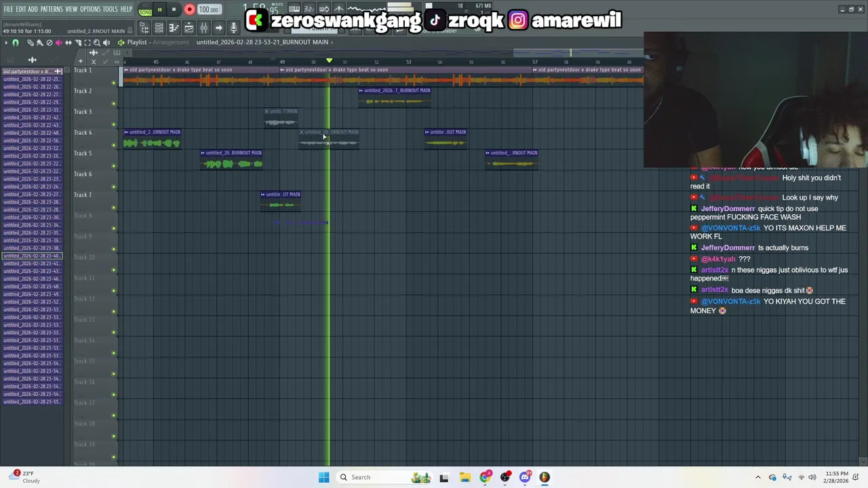This screenshot has height=488, width=868.
Task: Open the ADD menu
Action: tap(33, 9)
